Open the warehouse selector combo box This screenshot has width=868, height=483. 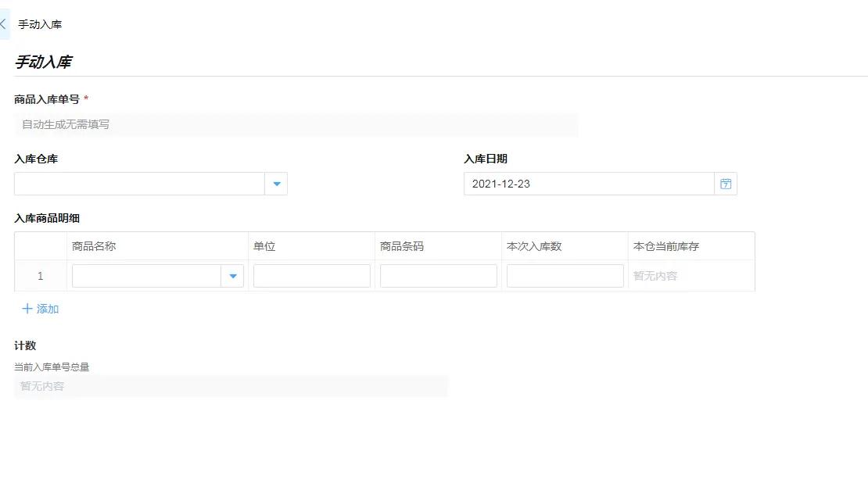141,183
